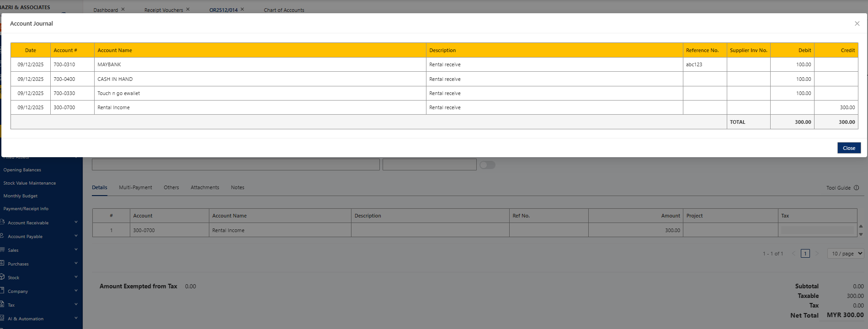Expand the Tax sidebar chevron
This screenshot has width=868, height=329.
pos(76,304)
